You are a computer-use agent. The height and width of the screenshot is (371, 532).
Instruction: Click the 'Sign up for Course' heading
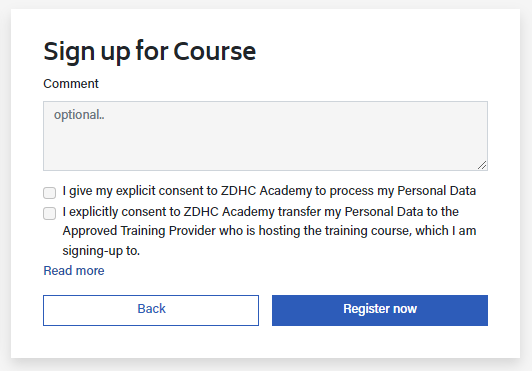pyautogui.click(x=150, y=51)
